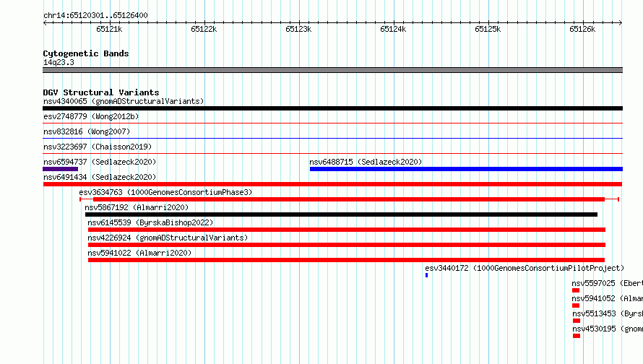
Task: Click the small red nsv4530195 marker
Action: [577, 336]
